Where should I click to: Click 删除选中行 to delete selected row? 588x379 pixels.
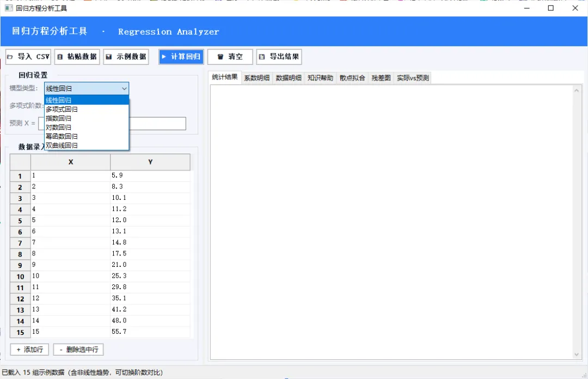pyautogui.click(x=78, y=350)
